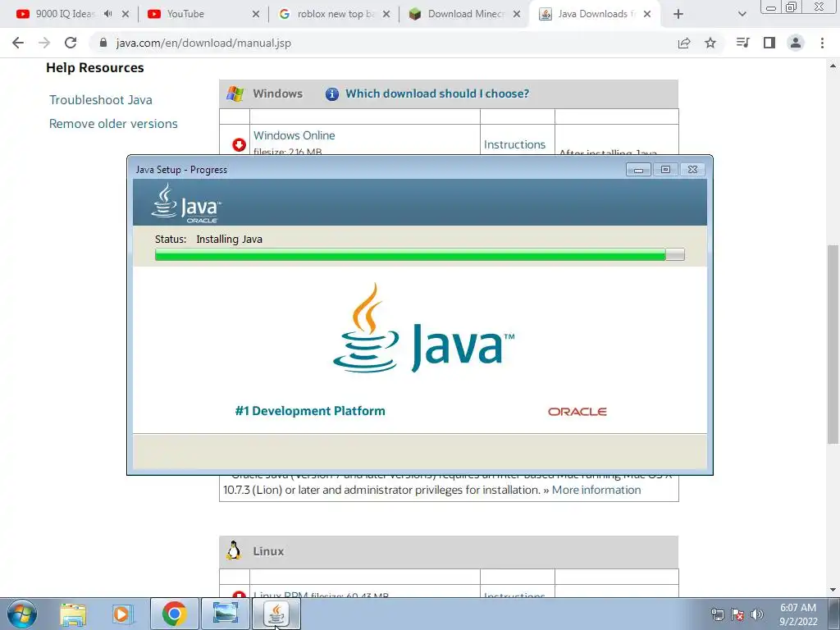Close the roblox new top tab
This screenshot has width=840, height=630.
click(x=386, y=15)
